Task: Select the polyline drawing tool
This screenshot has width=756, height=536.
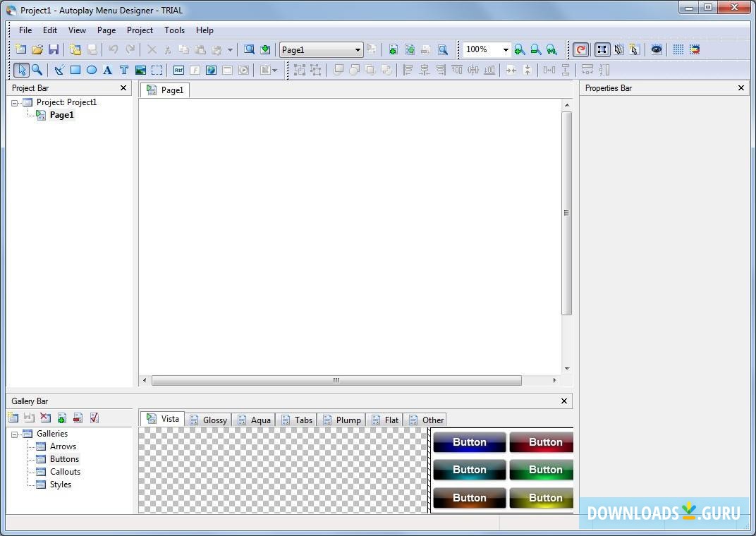Action: [x=59, y=70]
